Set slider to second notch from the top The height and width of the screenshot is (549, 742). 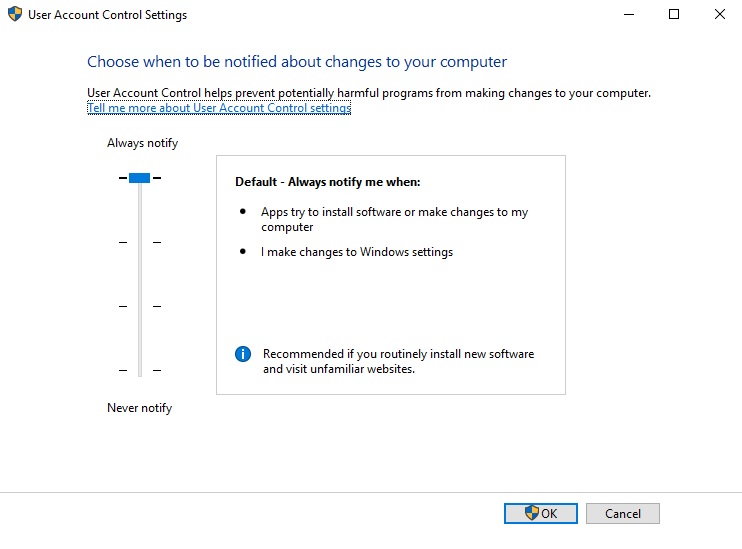[x=140, y=242]
